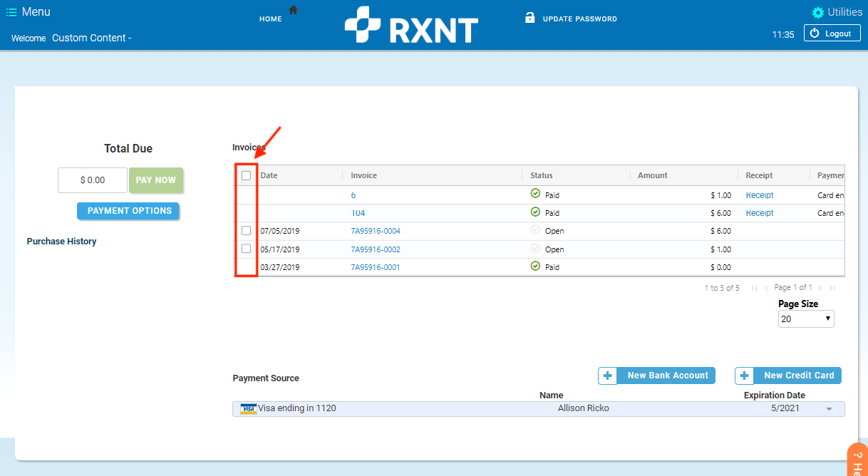Go to HOME in the top navigation

(x=271, y=19)
